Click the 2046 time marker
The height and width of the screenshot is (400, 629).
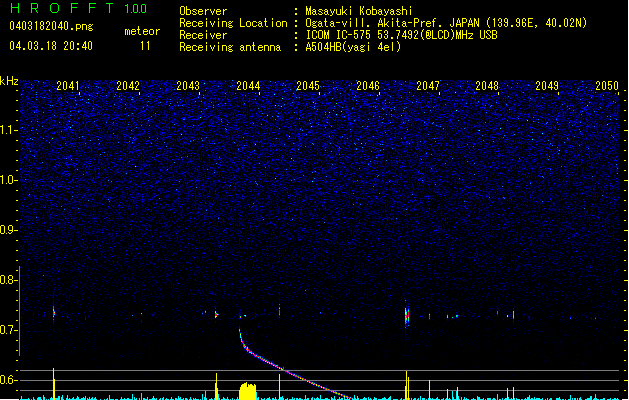pyautogui.click(x=367, y=86)
